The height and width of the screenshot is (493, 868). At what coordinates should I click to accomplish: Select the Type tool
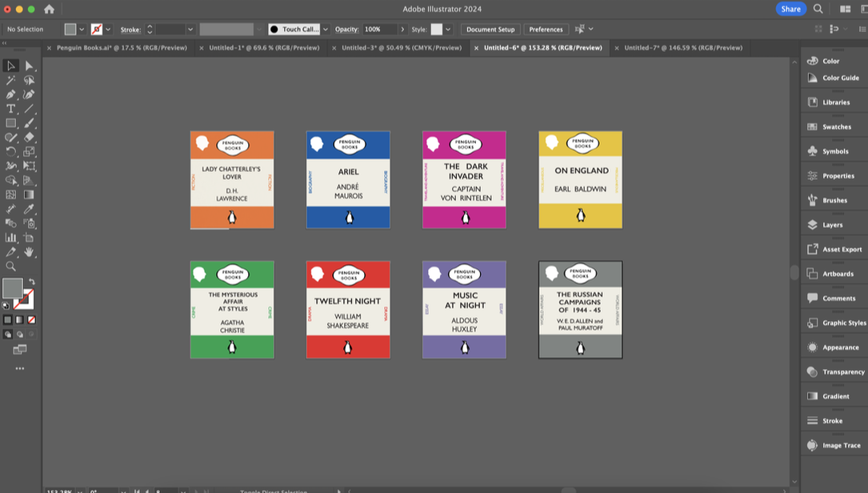point(10,109)
